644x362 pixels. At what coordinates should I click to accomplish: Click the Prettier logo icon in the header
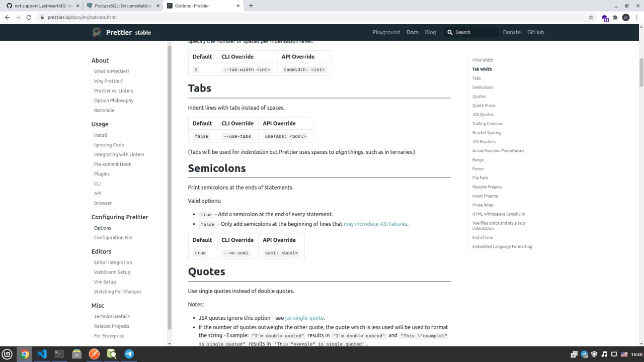[x=97, y=32]
